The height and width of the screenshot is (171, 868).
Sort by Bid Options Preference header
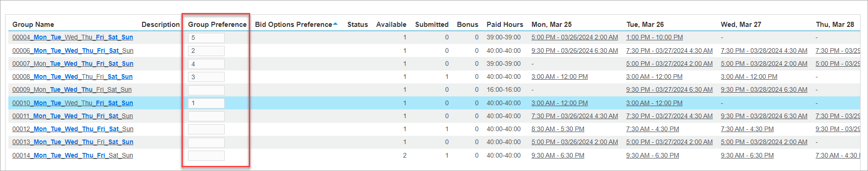(293, 25)
